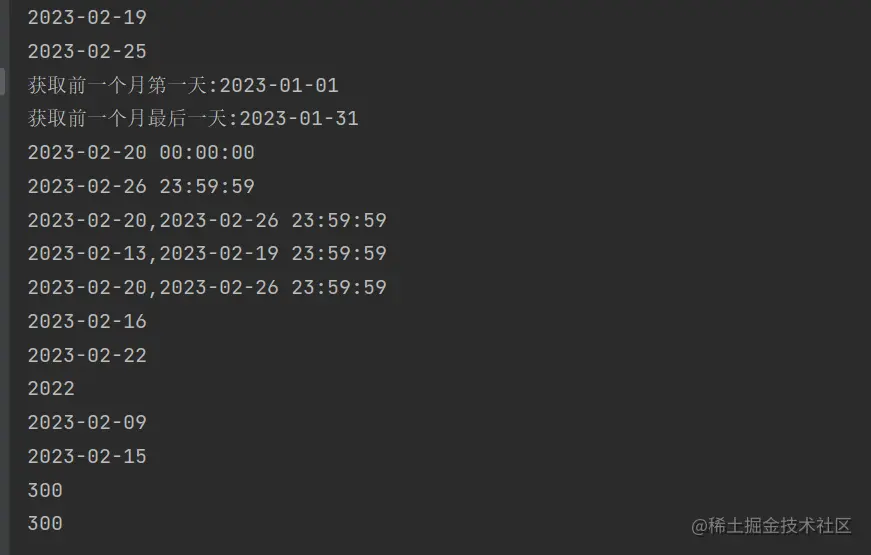The width and height of the screenshot is (871, 555).
Task: Select the 2023-02-16 output line
Action: point(87,321)
